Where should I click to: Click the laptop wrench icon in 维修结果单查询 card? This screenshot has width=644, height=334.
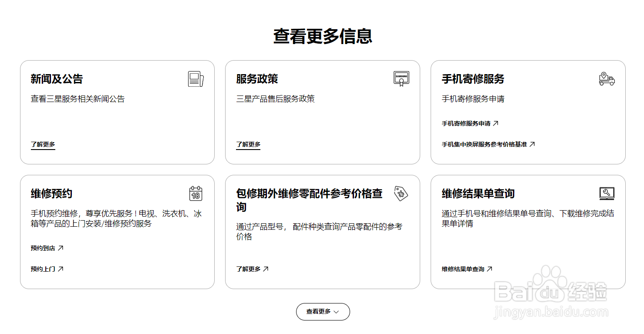(607, 194)
